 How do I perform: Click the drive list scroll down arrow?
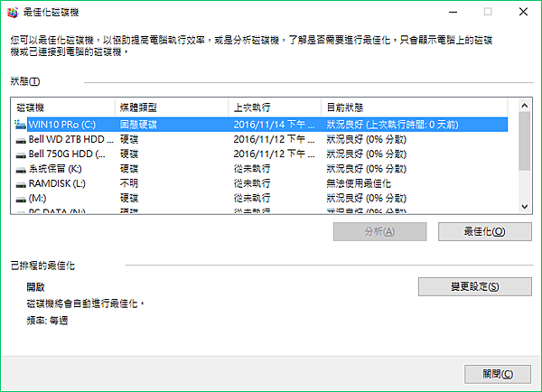click(x=525, y=207)
